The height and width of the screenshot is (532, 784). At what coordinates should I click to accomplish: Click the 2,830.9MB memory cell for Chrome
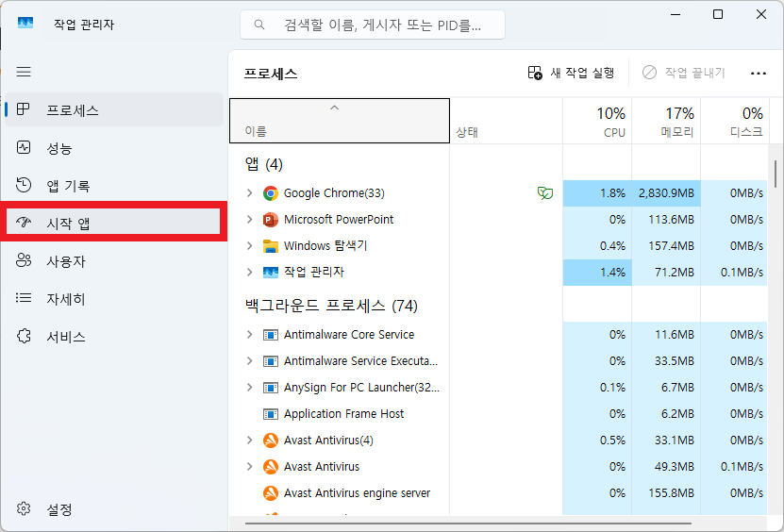tap(666, 193)
